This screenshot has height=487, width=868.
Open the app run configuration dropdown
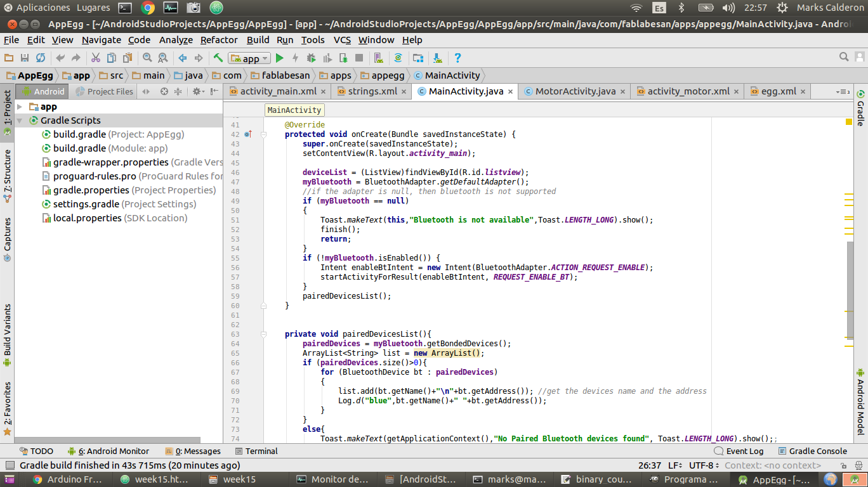point(250,58)
